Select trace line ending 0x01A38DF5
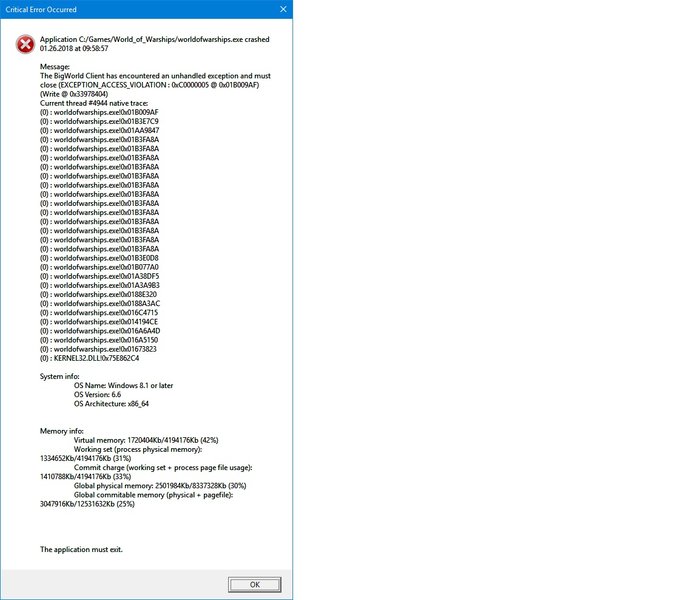Image resolution: width=699 pixels, height=600 pixels. click(x=99, y=276)
